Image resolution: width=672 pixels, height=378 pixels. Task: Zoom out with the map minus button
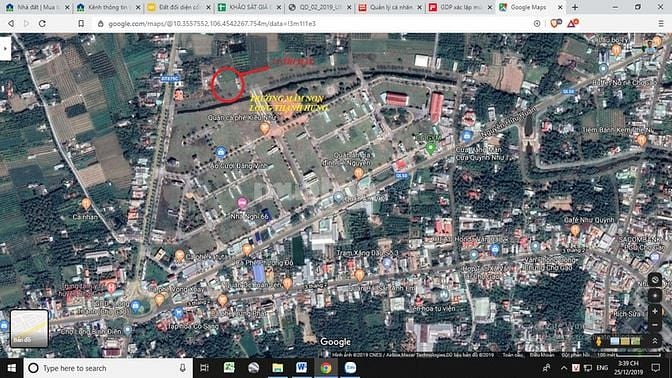tap(655, 324)
